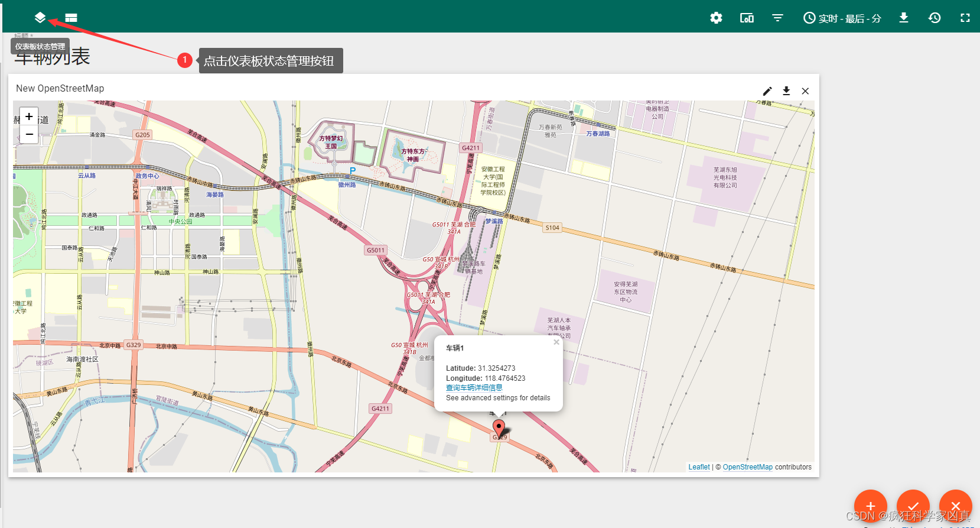Click the orange add widget plus button
Screen dimensions: 980x528
[x=870, y=506]
